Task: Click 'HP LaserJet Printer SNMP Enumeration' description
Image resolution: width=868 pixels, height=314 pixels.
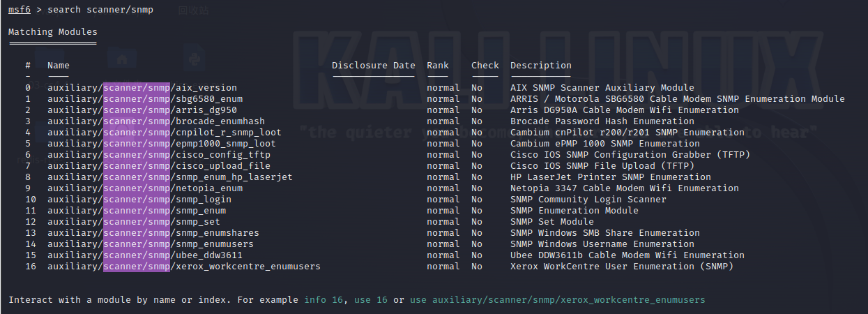Action: coord(610,177)
